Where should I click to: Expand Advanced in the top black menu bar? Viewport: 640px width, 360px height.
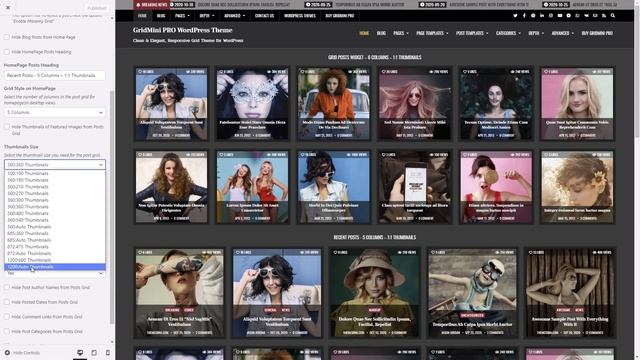pos(234,16)
